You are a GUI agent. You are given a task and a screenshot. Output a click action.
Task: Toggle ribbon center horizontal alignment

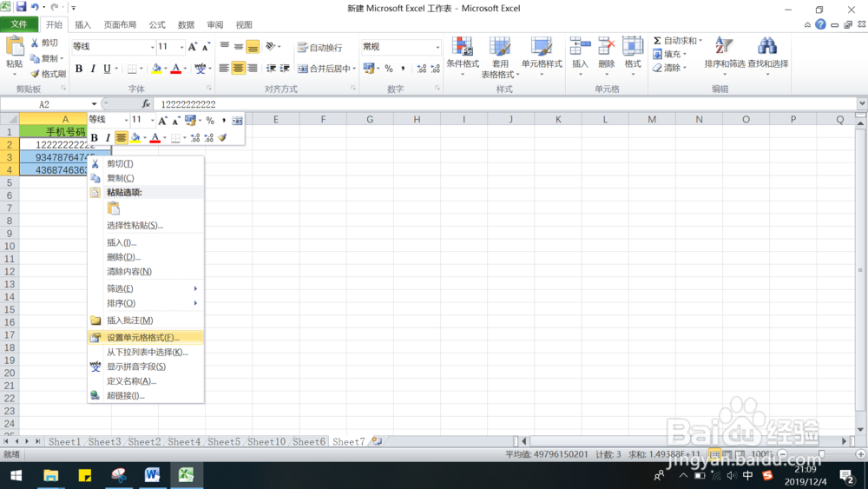tap(238, 68)
